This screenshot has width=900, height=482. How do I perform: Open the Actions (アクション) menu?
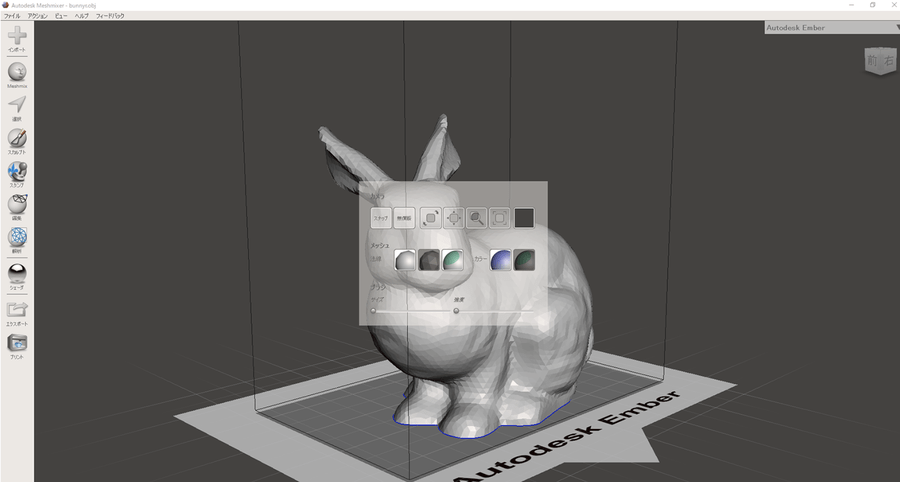[x=38, y=16]
